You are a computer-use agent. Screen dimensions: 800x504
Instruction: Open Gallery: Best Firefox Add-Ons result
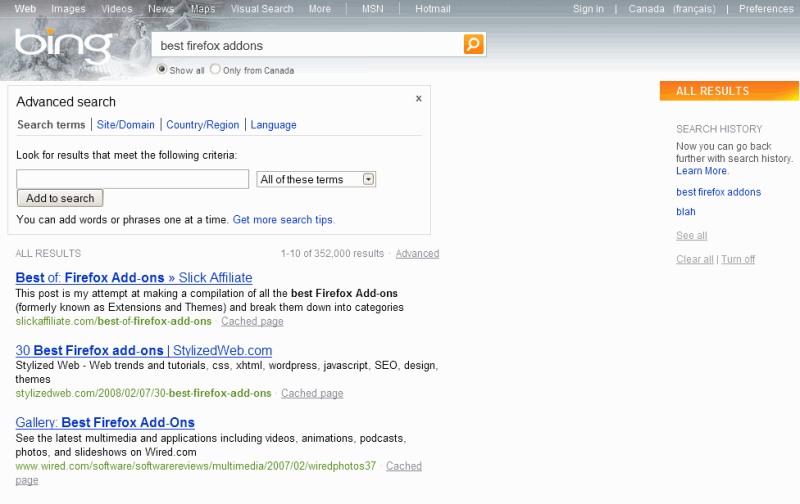coord(105,422)
